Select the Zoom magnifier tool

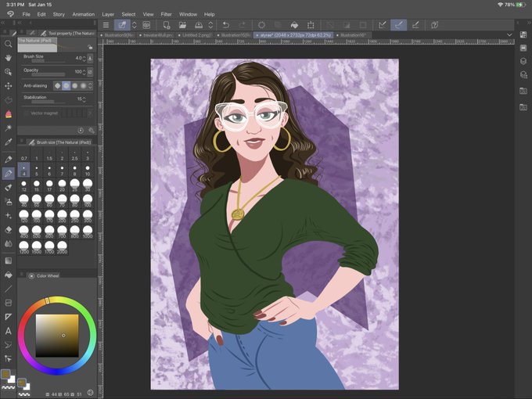(x=8, y=44)
